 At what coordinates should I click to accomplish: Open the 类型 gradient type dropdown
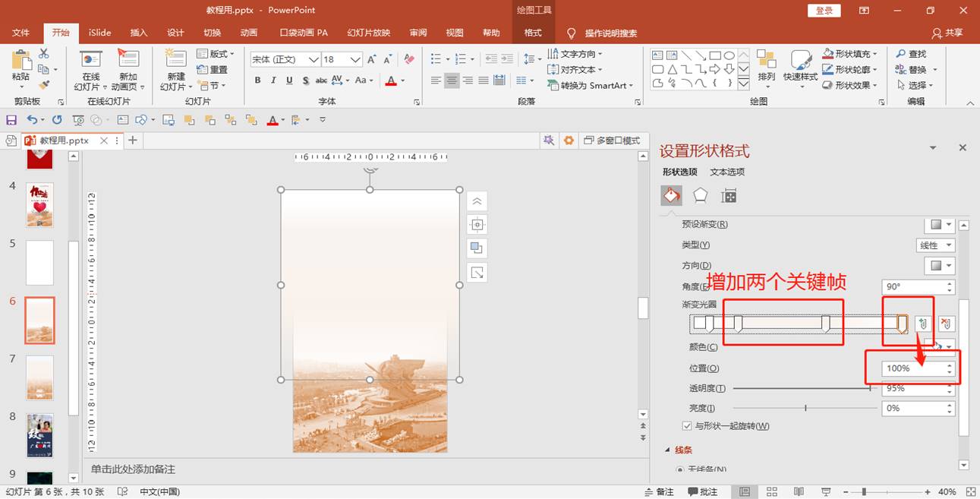pyautogui.click(x=935, y=245)
